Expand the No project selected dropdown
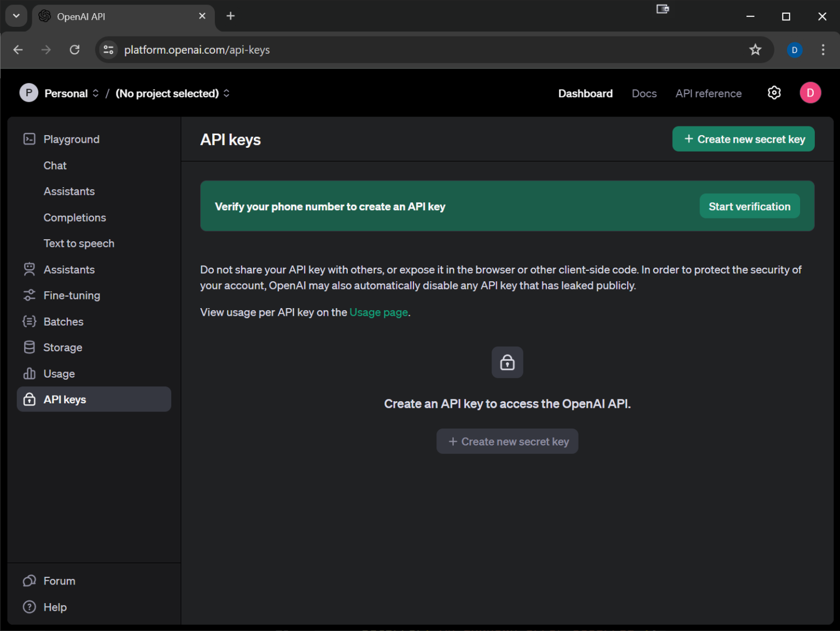The height and width of the screenshot is (631, 840). [x=172, y=94]
